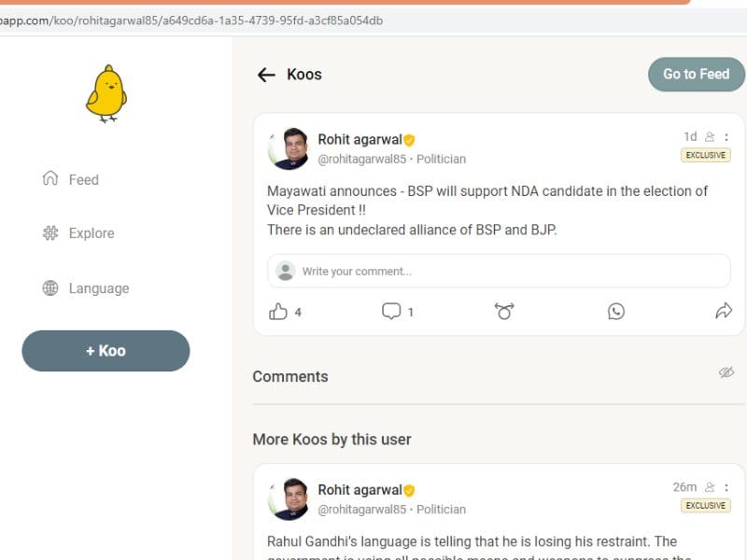
Task: Click the Write your comment field
Action: (x=499, y=271)
